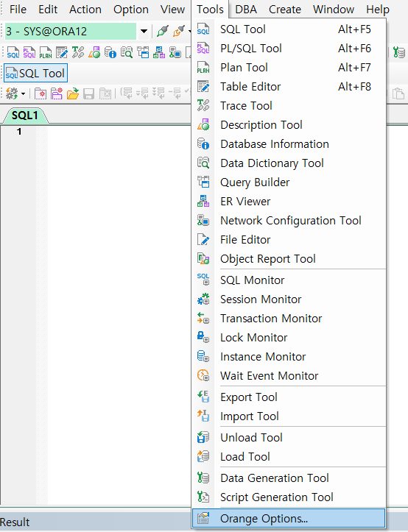Image resolution: width=408 pixels, height=532 pixels.
Task: Choose Export Tool menu entry
Action: (289, 397)
